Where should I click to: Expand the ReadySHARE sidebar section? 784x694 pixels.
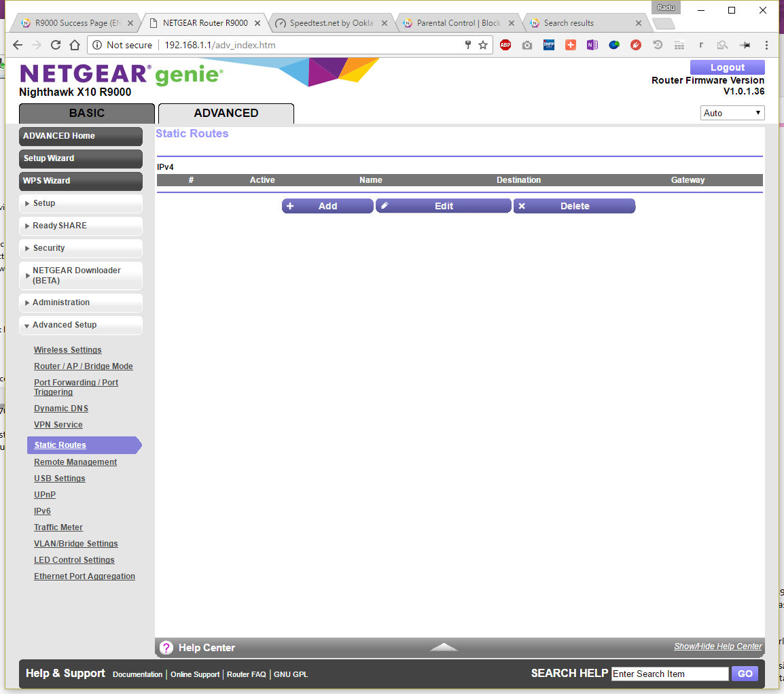coord(81,226)
